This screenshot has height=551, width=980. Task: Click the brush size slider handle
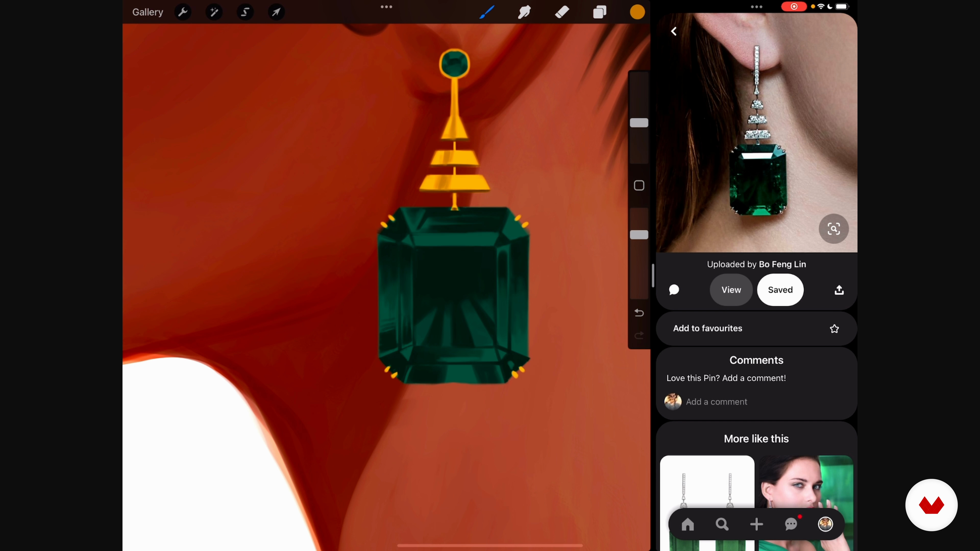(639, 123)
